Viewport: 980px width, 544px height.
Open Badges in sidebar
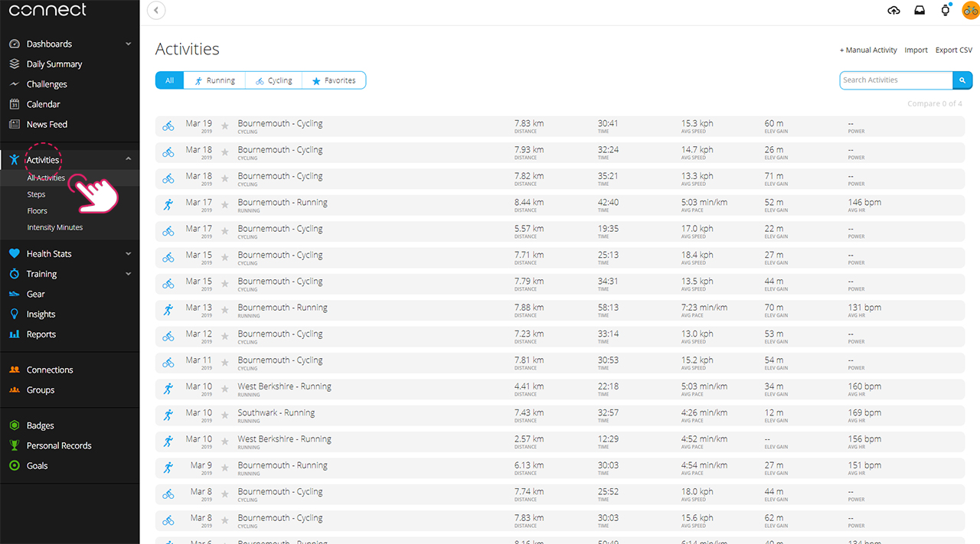(x=40, y=425)
